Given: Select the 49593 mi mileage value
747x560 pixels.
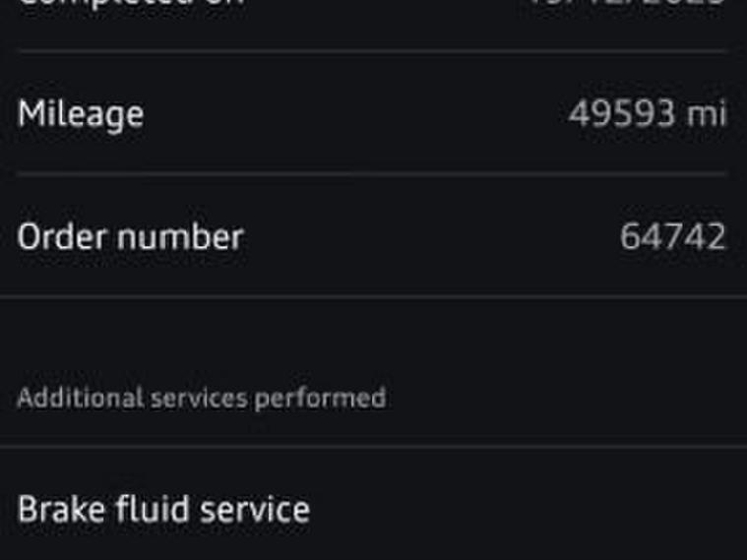Looking at the screenshot, I should [x=647, y=114].
